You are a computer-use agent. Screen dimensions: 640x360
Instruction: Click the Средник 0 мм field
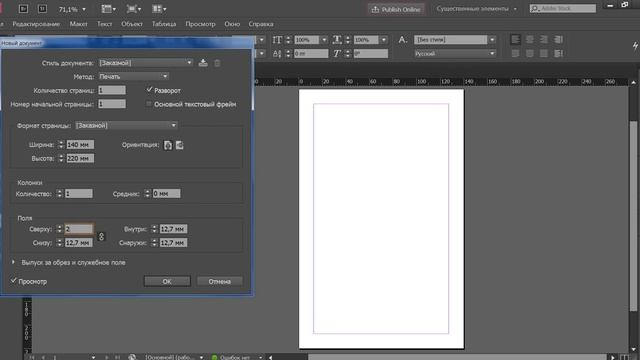point(166,193)
